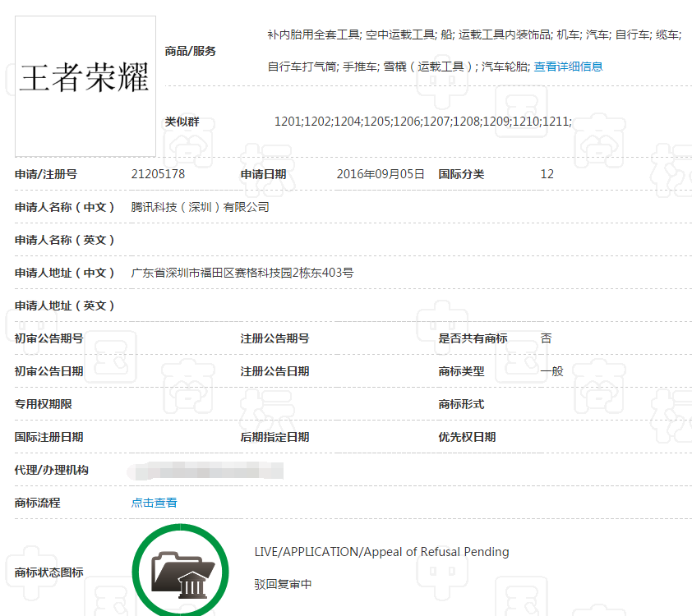The width and height of the screenshot is (692, 616).
Task: Select the 是否共有商标 value 否
Action: [546, 338]
